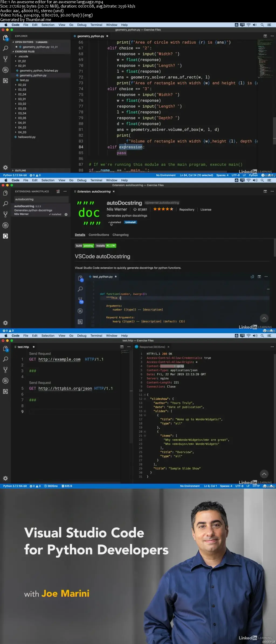Screen dimensions: 276x644
Task: Click the autoDocstring star rating
Action: pyautogui.click(x=163, y=209)
